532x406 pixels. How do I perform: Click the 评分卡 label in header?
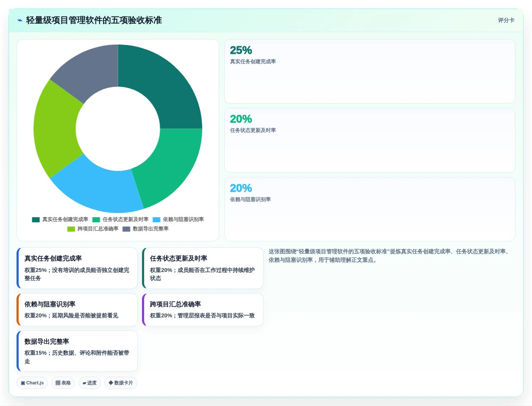(506, 20)
